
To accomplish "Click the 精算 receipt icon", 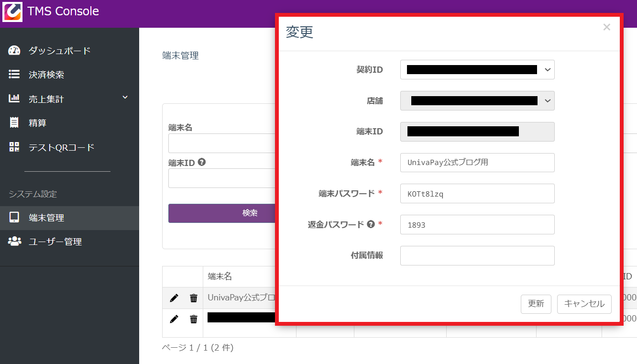I will 14,123.
